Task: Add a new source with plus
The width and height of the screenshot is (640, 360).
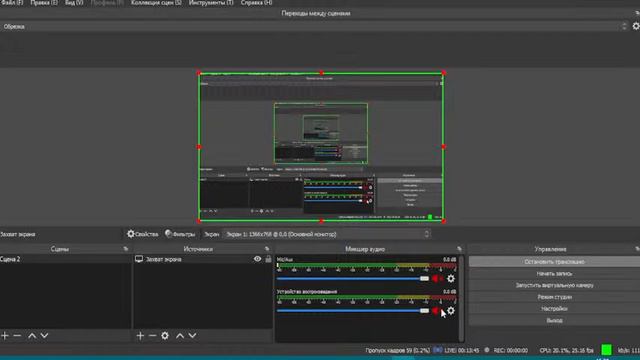Action: coord(140,336)
